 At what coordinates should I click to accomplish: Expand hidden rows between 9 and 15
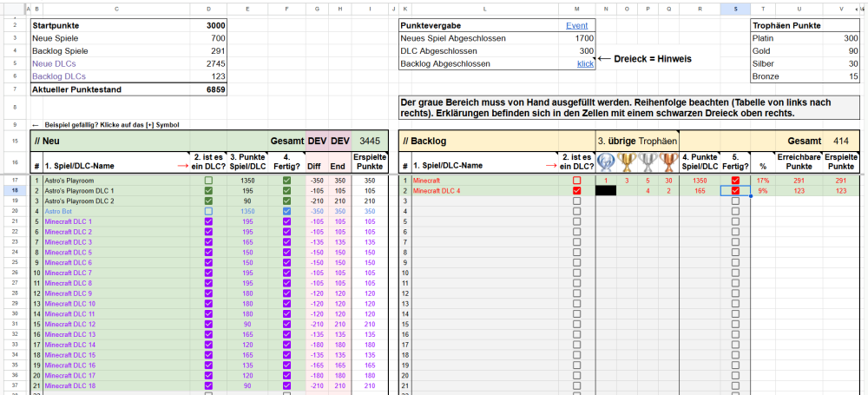point(15,131)
